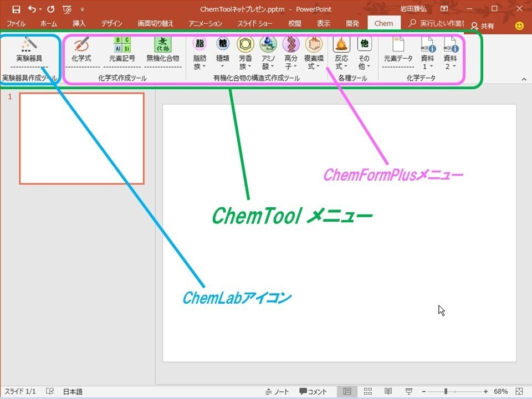
Task: Click the blank slide editing canvas
Action: coord(339,233)
